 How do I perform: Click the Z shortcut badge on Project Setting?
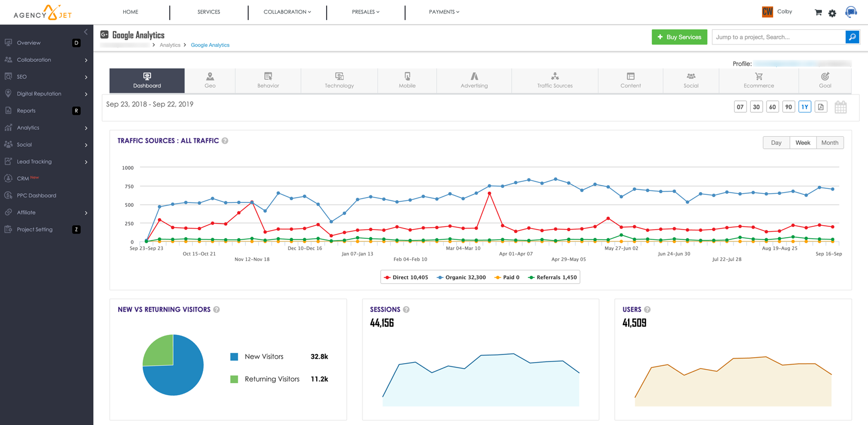(x=76, y=230)
